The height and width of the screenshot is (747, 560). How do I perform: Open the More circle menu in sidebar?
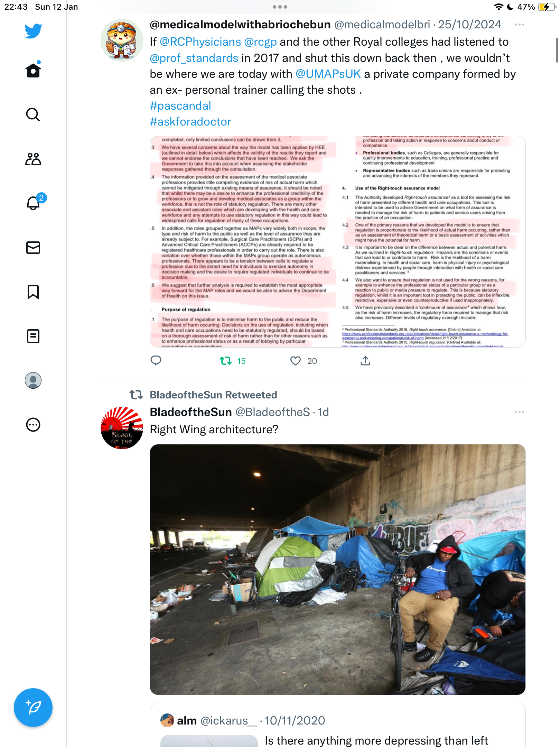(33, 425)
